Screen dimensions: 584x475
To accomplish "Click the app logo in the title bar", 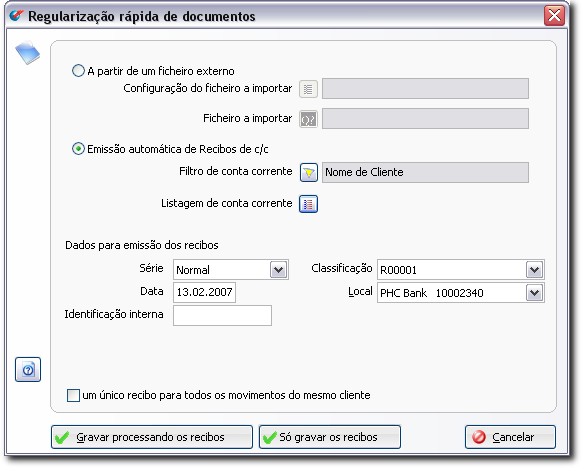I will pyautogui.click(x=16, y=16).
